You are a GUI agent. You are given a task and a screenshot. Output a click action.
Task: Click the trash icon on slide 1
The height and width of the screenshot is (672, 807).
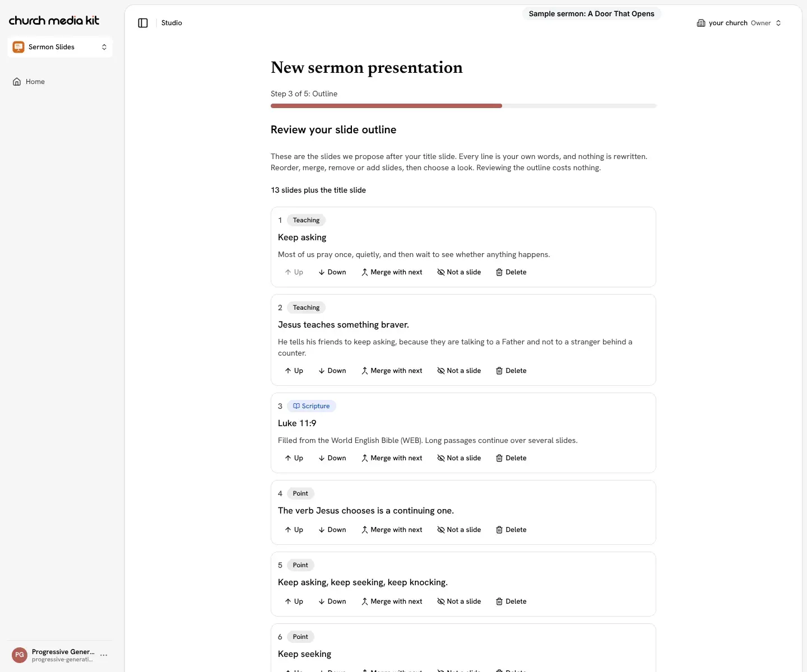click(x=499, y=272)
